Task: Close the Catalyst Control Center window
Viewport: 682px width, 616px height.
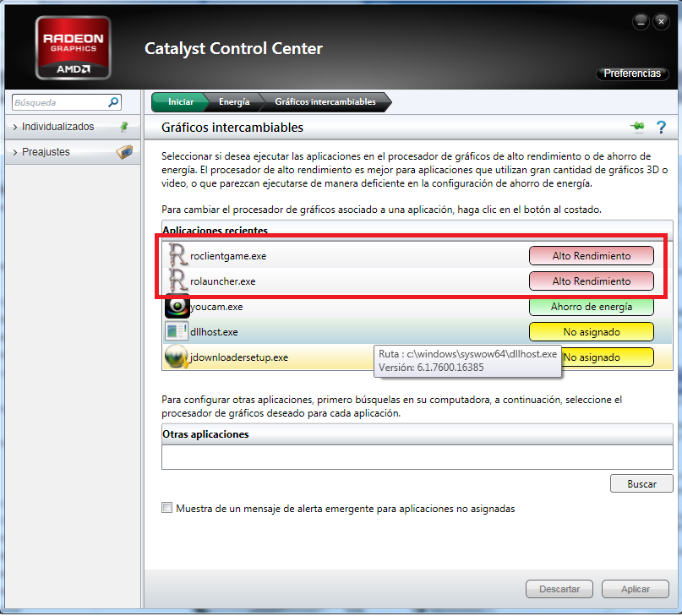Action: coord(661,21)
